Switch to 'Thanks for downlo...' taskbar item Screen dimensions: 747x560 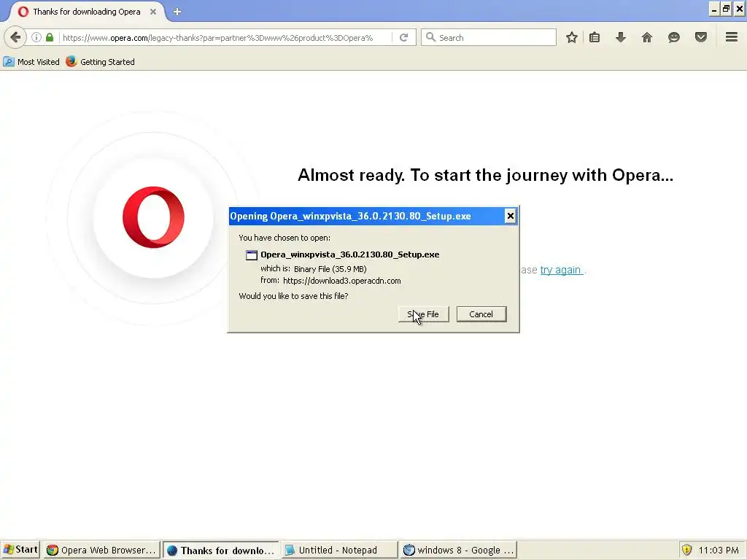pyautogui.click(x=221, y=550)
